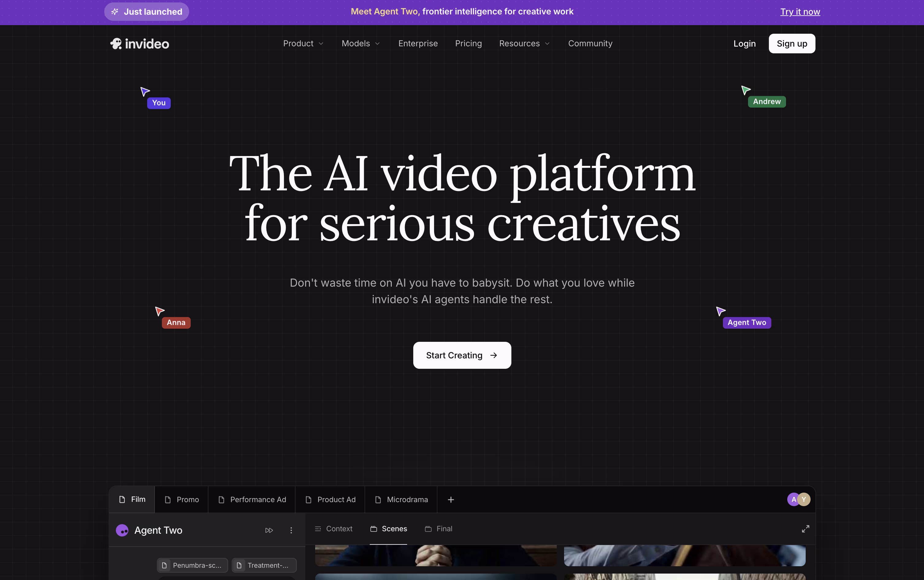Click the Product Ad tab document icon

tap(308, 499)
